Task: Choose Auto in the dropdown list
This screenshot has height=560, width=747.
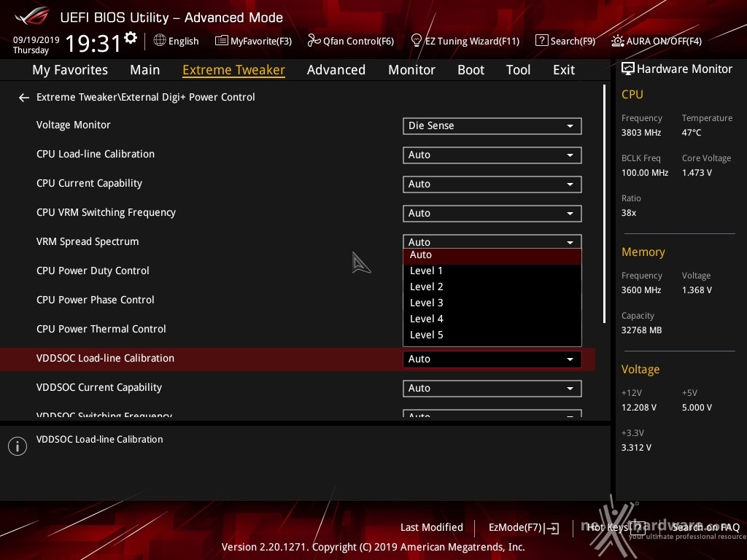Action: (492, 256)
